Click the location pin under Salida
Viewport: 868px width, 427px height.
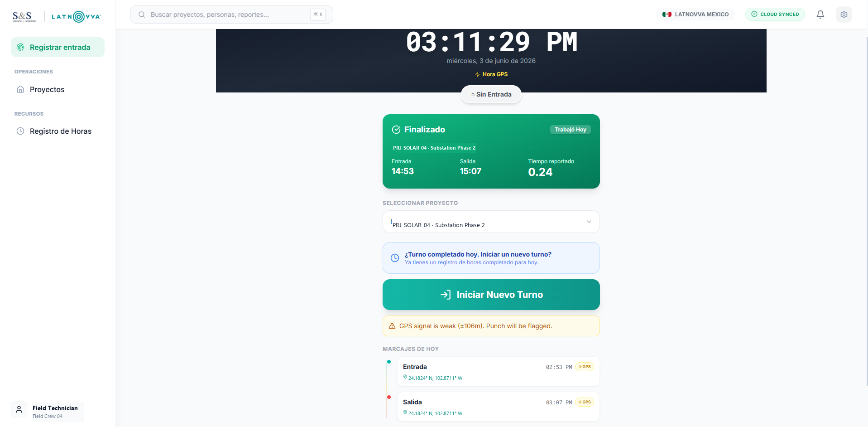[405, 412]
